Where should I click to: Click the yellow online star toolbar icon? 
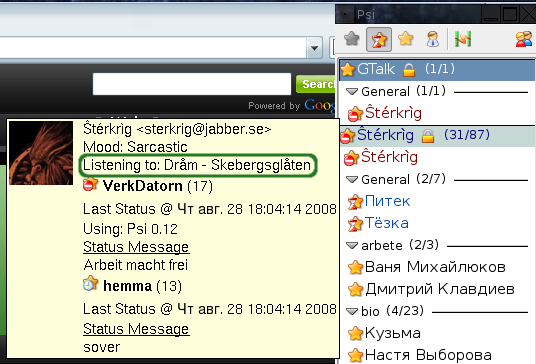(405, 39)
